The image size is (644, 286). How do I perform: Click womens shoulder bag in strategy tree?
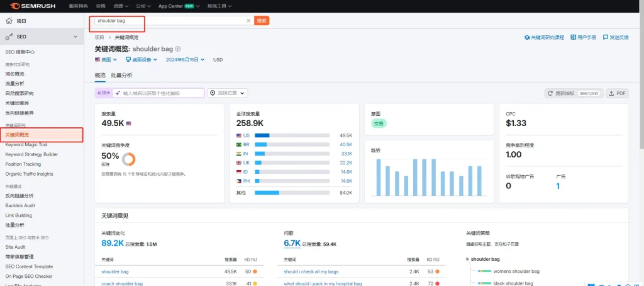(x=516, y=272)
